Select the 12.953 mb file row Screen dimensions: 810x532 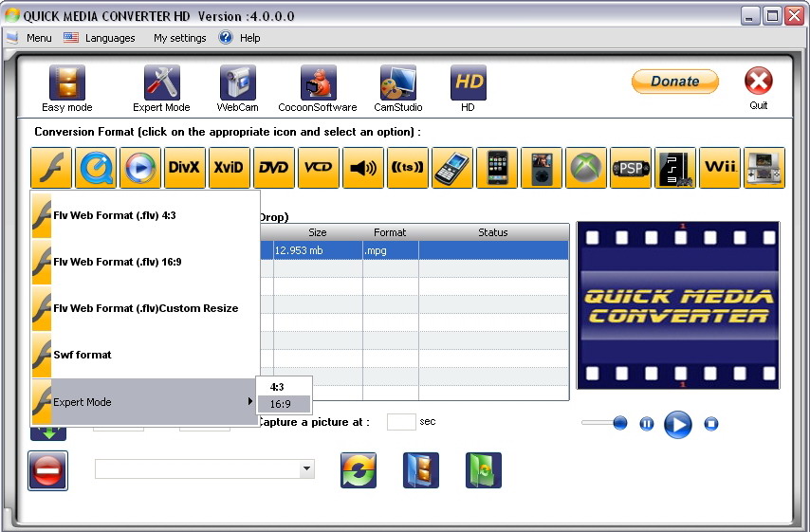pos(414,250)
